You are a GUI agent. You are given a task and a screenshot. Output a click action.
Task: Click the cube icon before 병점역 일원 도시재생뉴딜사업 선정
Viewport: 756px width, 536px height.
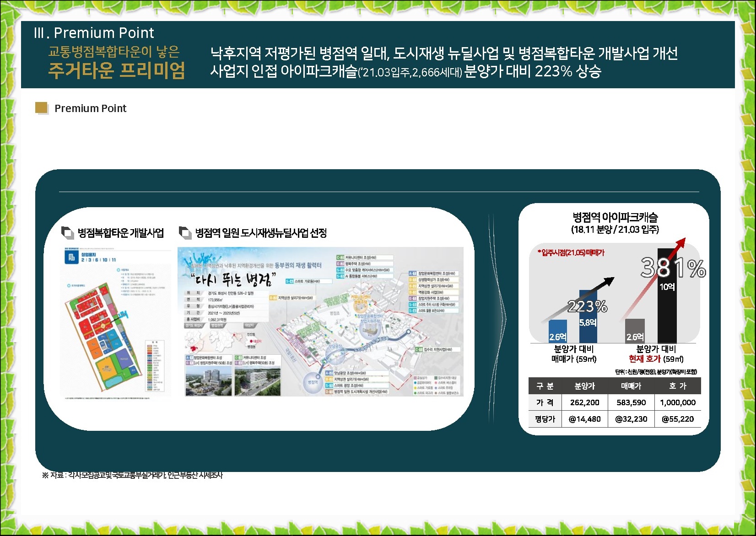185,233
